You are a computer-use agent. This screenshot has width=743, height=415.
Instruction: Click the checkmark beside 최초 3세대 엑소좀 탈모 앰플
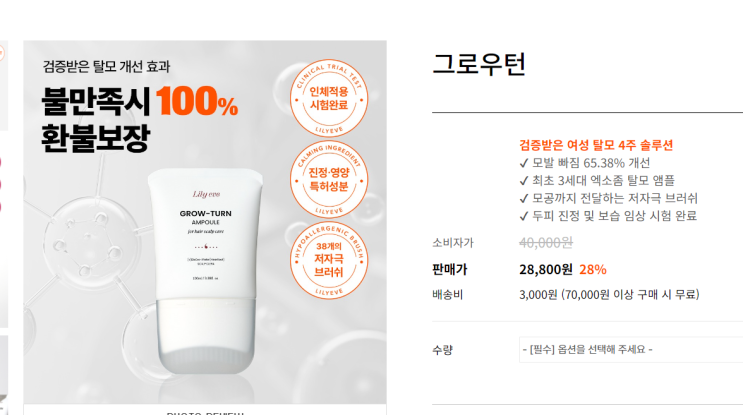click(x=524, y=181)
